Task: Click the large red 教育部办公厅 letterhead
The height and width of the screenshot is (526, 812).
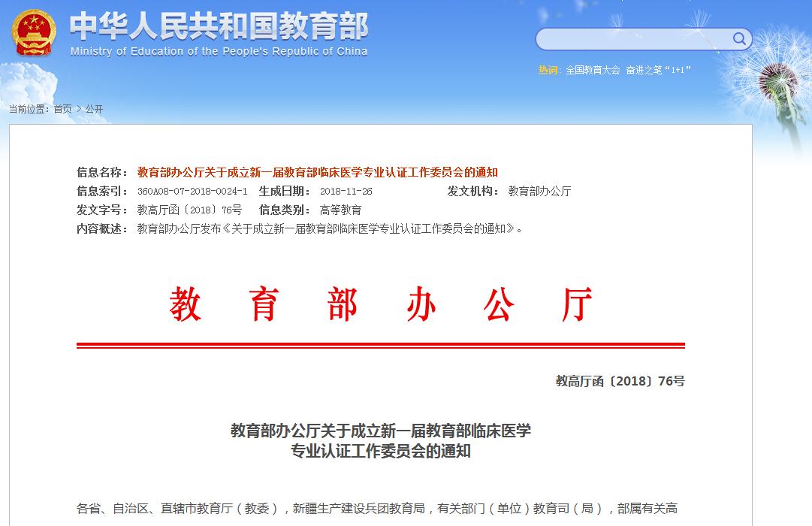Action: tap(381, 304)
